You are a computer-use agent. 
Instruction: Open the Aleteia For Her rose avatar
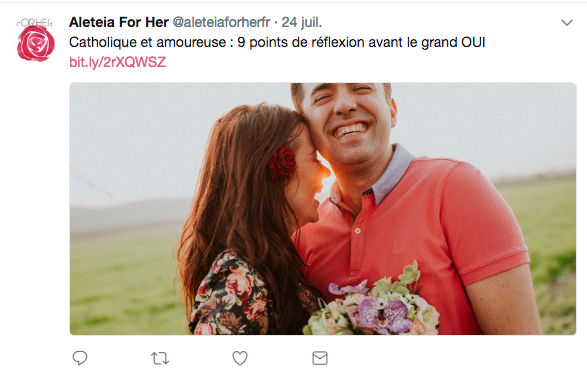click(x=36, y=43)
